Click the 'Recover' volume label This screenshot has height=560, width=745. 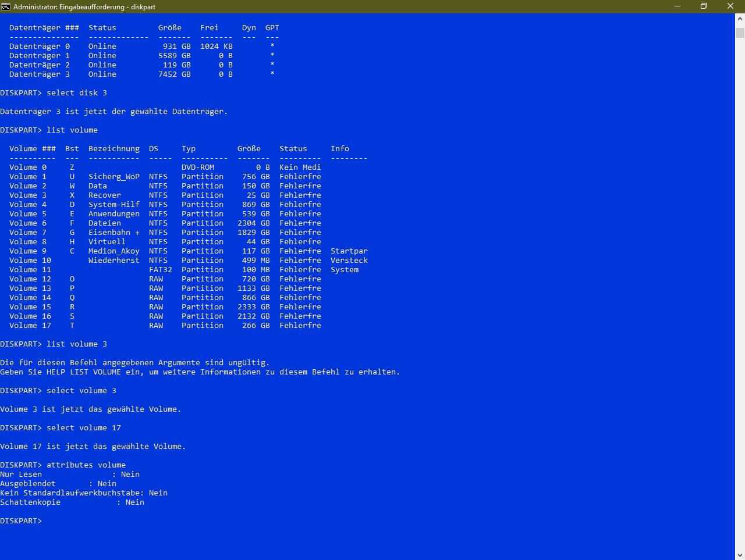105,195
